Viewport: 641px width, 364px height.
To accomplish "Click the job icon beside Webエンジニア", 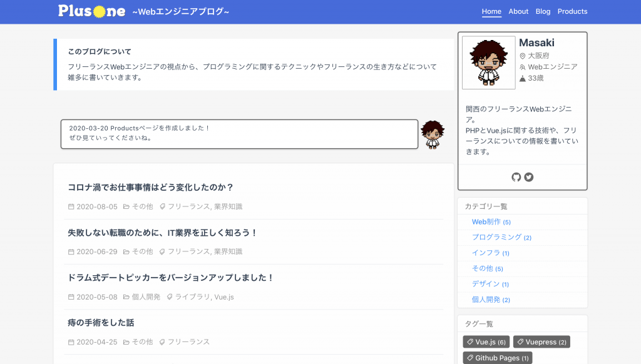I will tap(523, 67).
